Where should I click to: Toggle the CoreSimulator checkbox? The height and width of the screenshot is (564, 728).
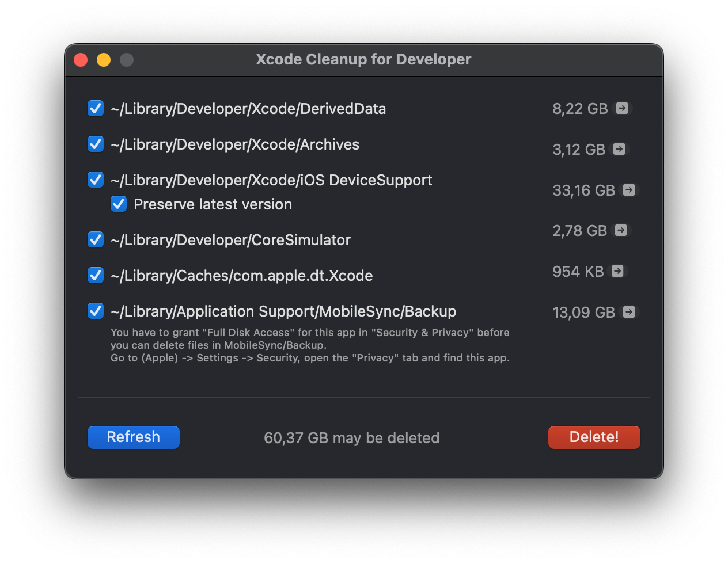[96, 239]
